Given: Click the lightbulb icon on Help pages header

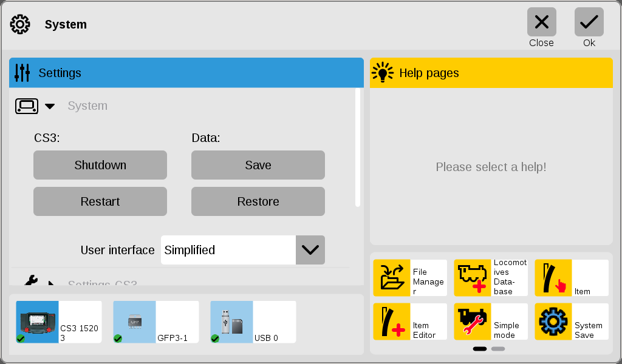Looking at the screenshot, I should click(x=383, y=72).
